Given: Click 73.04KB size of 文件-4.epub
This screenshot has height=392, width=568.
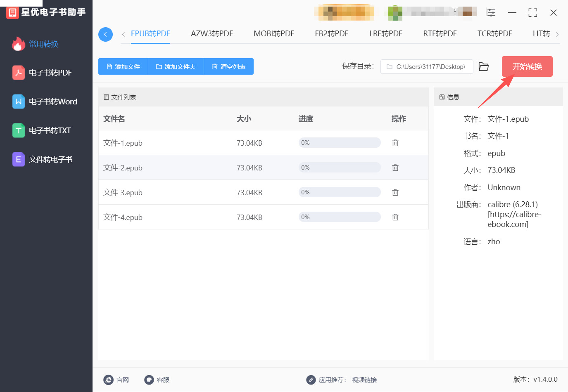Looking at the screenshot, I should pos(250,217).
